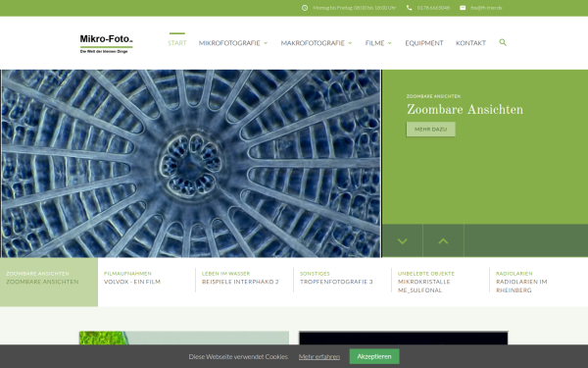This screenshot has width=588, height=368.
Task: Click the clock icon beside opening hours
Action: (x=305, y=8)
